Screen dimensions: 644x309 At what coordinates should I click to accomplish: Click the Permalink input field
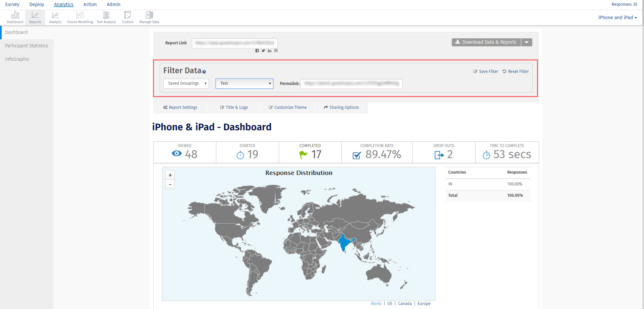click(351, 84)
